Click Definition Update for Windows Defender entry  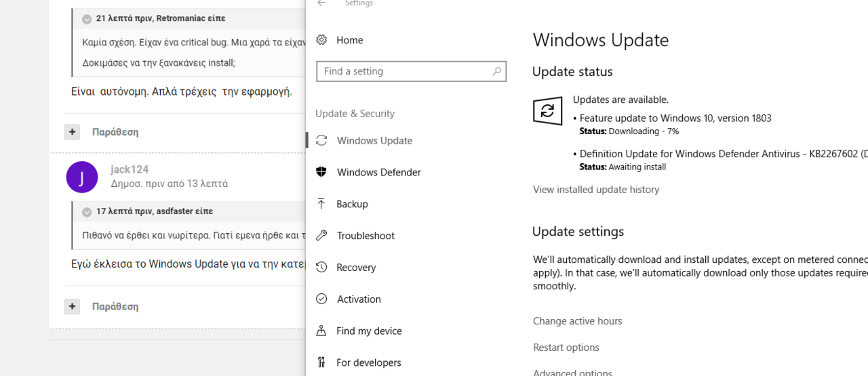coord(723,154)
